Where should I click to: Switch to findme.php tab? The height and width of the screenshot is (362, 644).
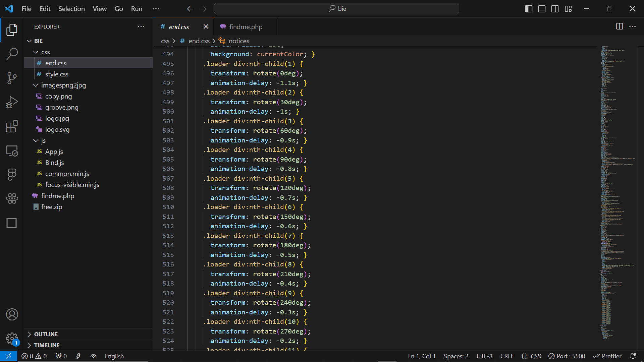click(245, 27)
